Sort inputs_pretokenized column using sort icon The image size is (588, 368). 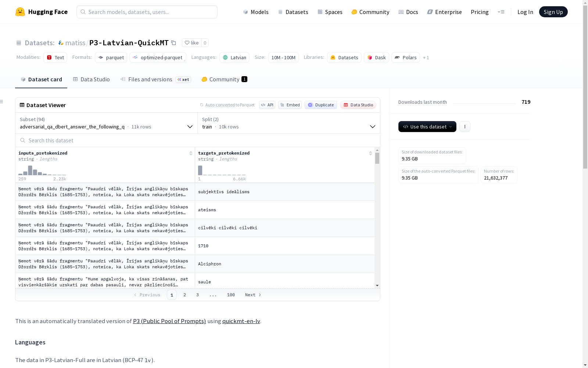(191, 153)
